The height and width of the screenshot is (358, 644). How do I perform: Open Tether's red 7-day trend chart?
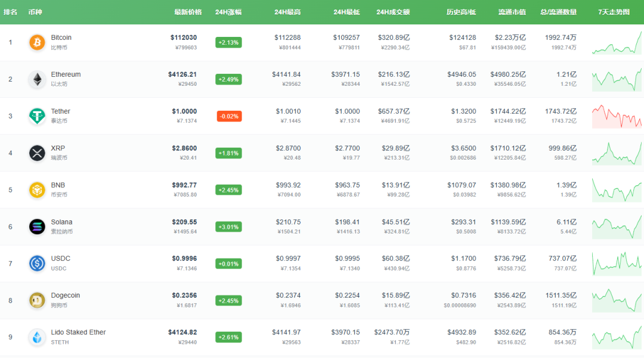tap(617, 116)
